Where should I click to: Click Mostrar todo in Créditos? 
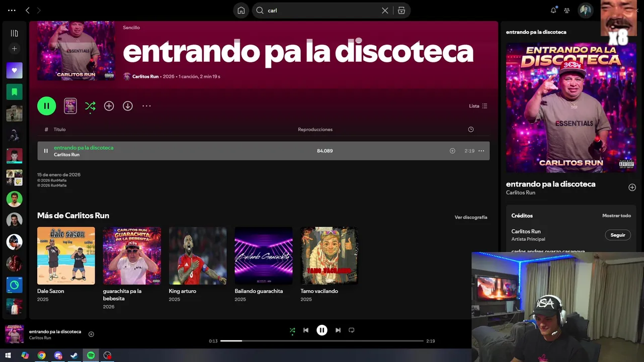coord(616,216)
